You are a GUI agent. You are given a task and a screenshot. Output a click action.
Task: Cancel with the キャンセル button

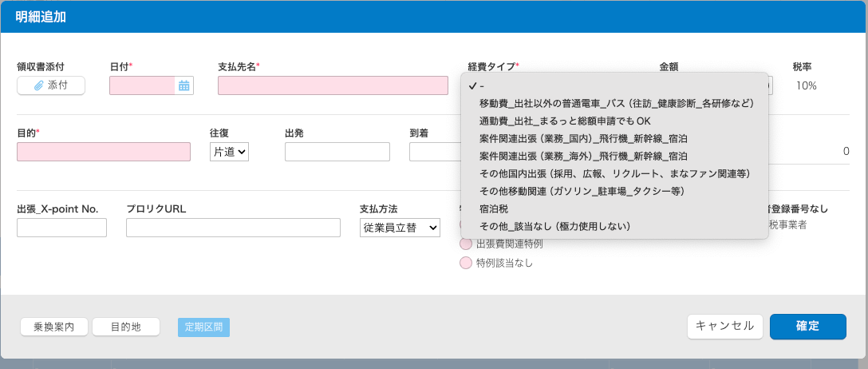(x=725, y=326)
